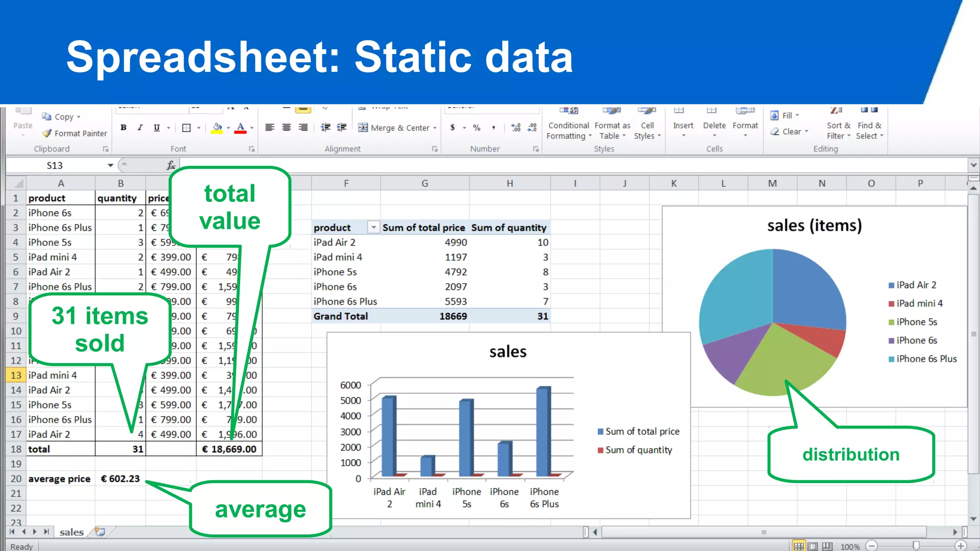Click the Copy button

pos(60,117)
